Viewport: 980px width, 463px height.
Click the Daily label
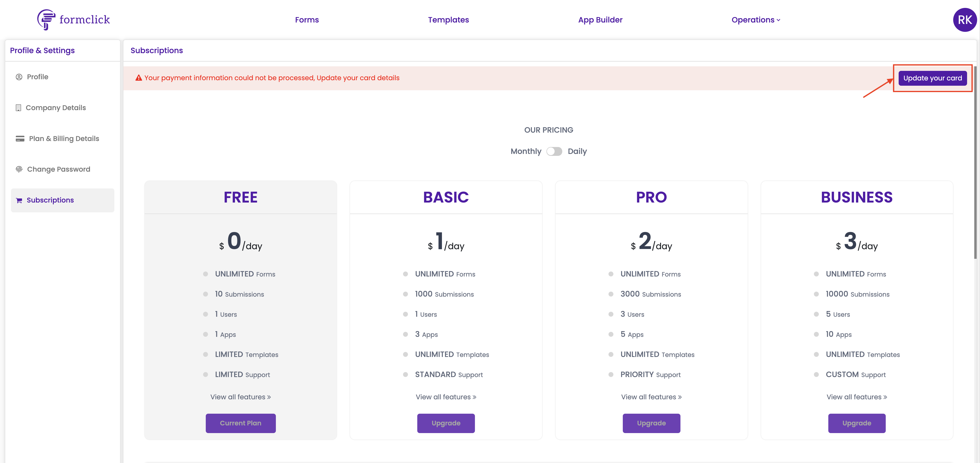577,152
